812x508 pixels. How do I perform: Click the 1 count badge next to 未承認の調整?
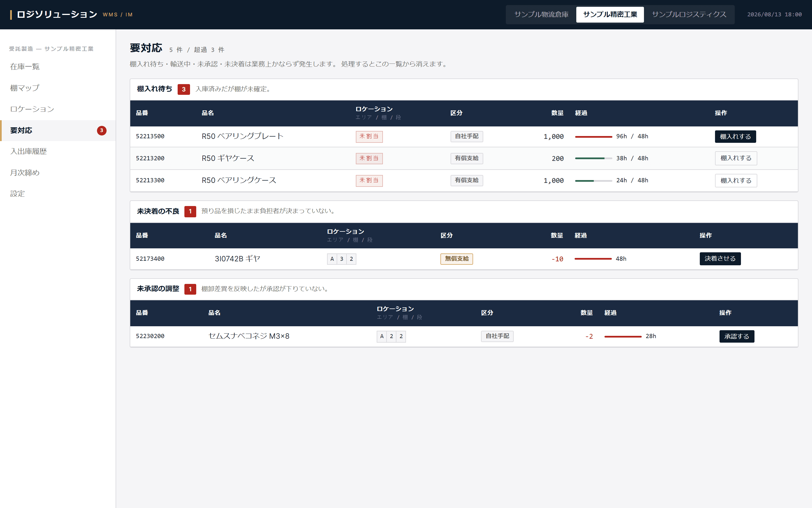(190, 289)
